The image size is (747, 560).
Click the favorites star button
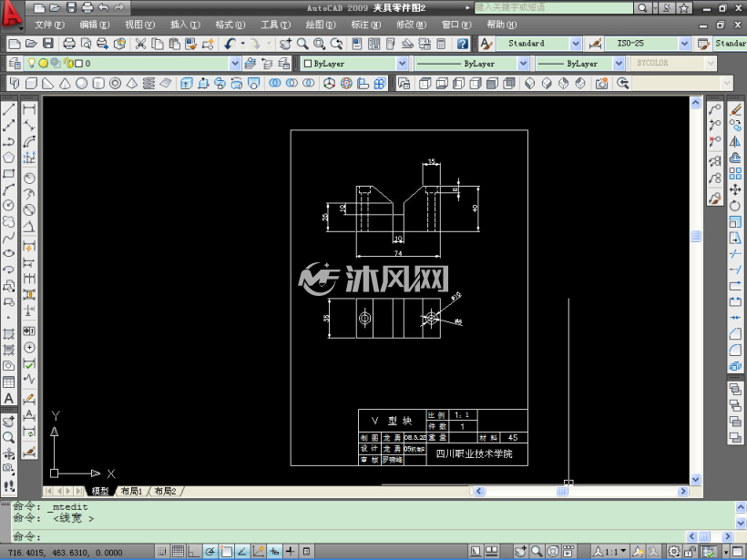coord(684,7)
